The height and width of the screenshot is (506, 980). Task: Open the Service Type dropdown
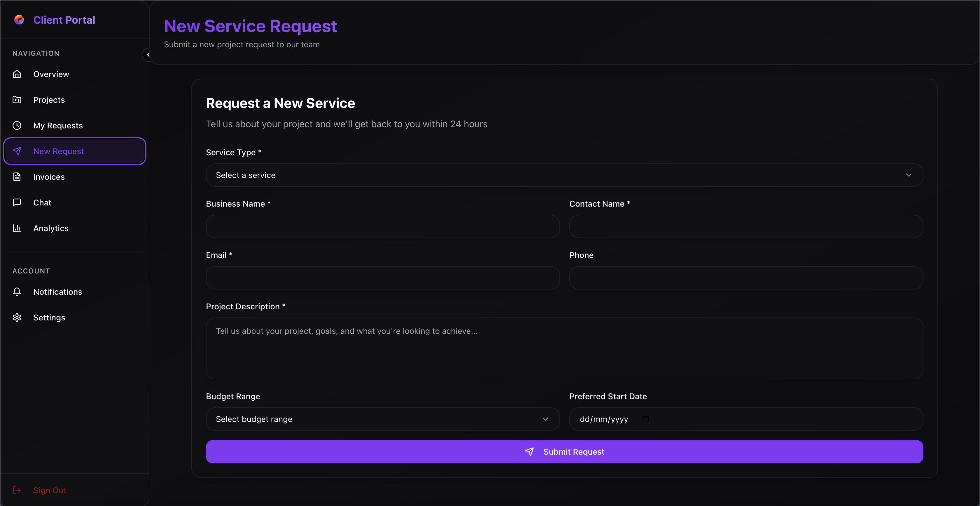coord(564,175)
